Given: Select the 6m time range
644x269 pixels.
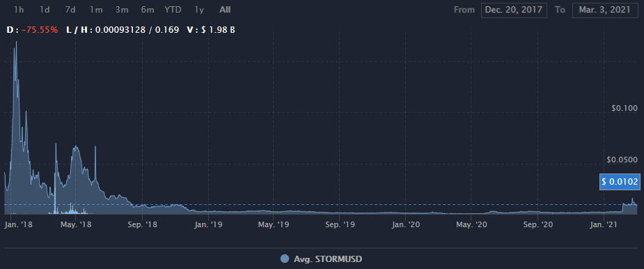Looking at the screenshot, I should point(148,10).
